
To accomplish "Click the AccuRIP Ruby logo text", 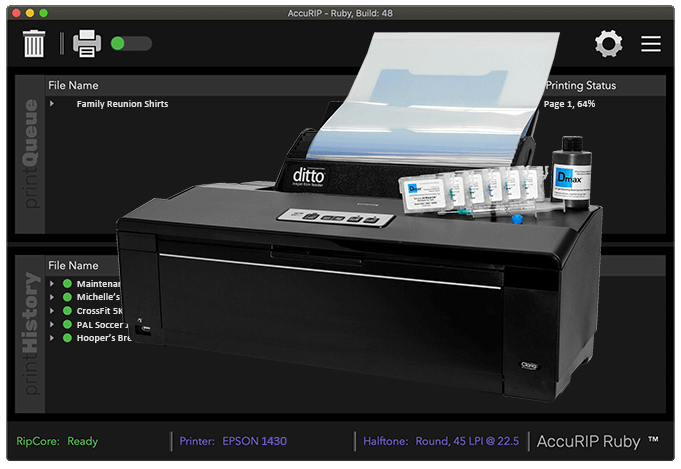I will tap(597, 441).
